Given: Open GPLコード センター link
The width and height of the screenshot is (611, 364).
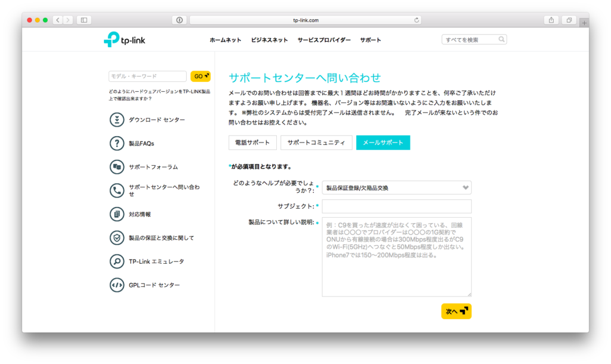Looking at the screenshot, I should click(x=155, y=285).
